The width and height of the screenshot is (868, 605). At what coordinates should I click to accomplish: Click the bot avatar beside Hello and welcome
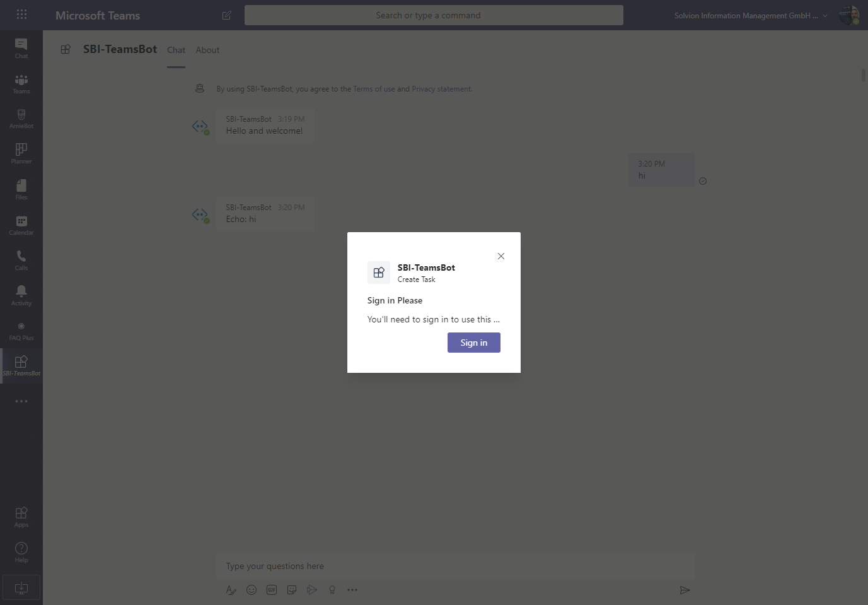point(200,127)
